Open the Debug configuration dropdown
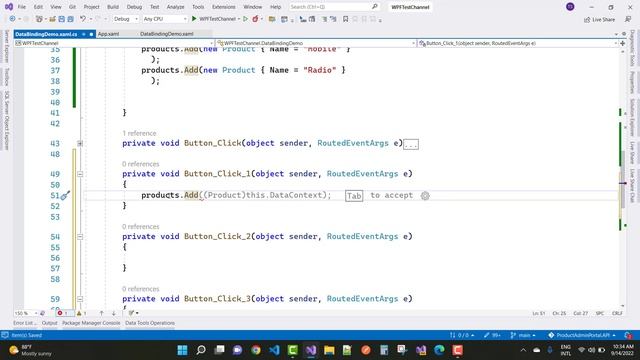 [125, 19]
